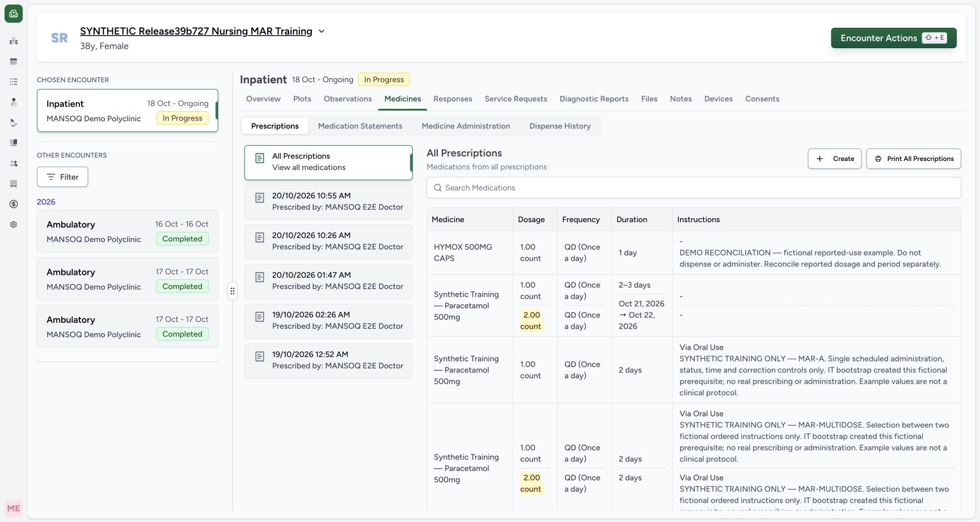The height and width of the screenshot is (522, 980).
Task: Click the Search Medications field
Action: (694, 188)
